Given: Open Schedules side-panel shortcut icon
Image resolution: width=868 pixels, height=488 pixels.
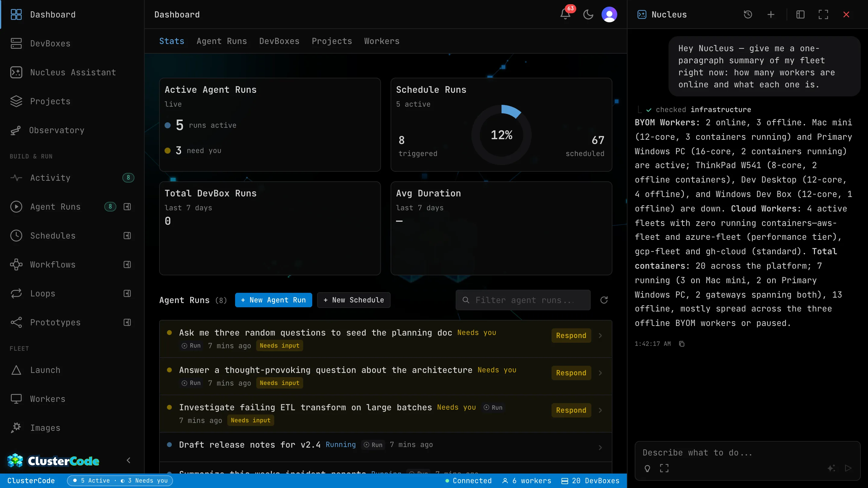Looking at the screenshot, I should (x=127, y=236).
